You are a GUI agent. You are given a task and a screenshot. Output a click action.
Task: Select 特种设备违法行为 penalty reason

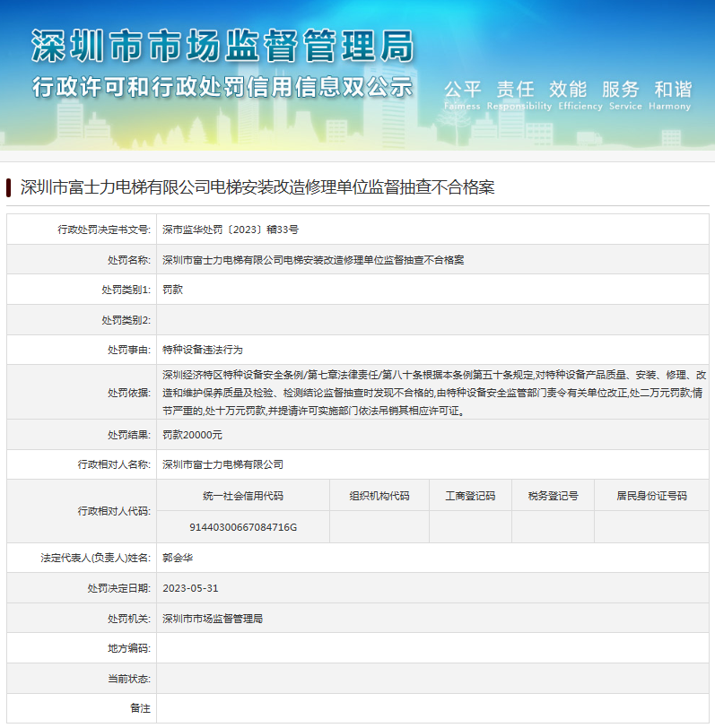click(203, 350)
